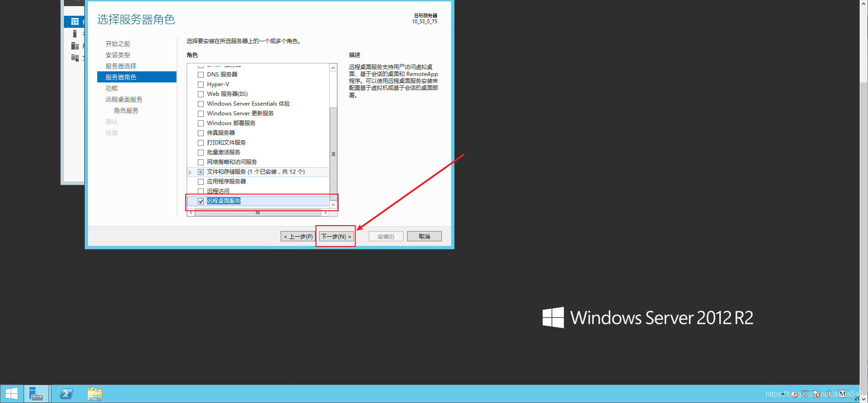868x403 pixels.
Task: Click the muted volume tray icon
Action: [x=794, y=394]
